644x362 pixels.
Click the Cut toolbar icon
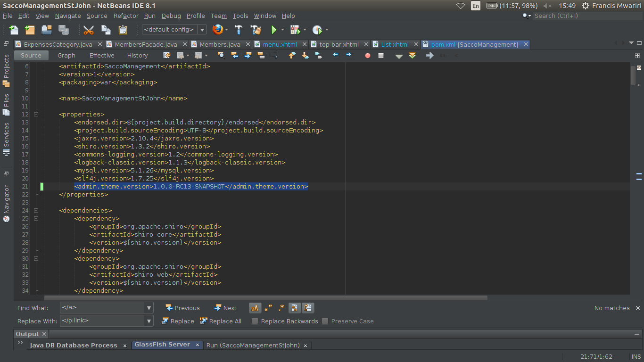(x=88, y=29)
